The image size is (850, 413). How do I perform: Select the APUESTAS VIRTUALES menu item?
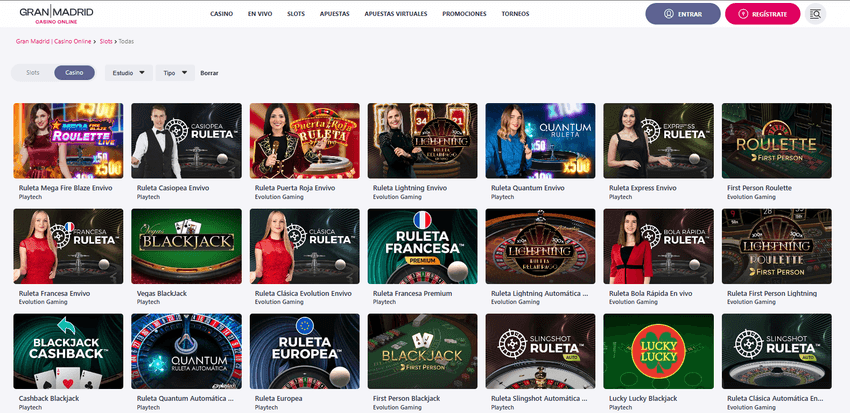(396, 14)
